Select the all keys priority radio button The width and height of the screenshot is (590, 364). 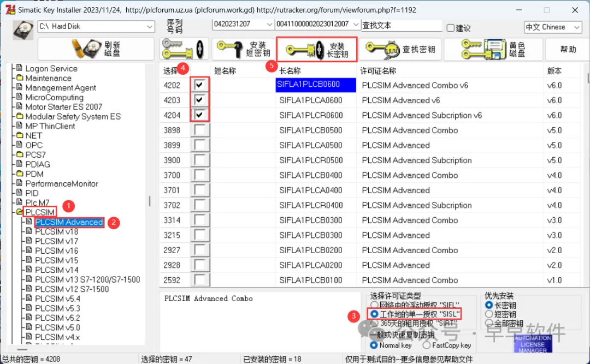click(489, 323)
